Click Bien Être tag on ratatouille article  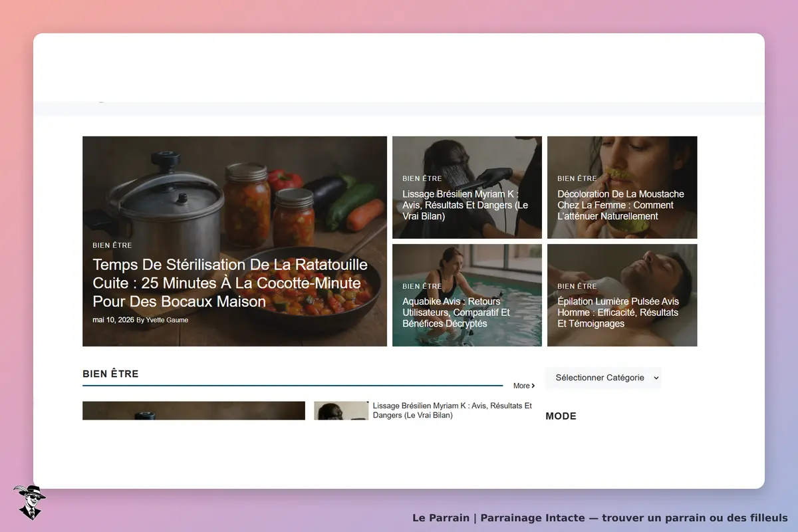[x=112, y=245]
